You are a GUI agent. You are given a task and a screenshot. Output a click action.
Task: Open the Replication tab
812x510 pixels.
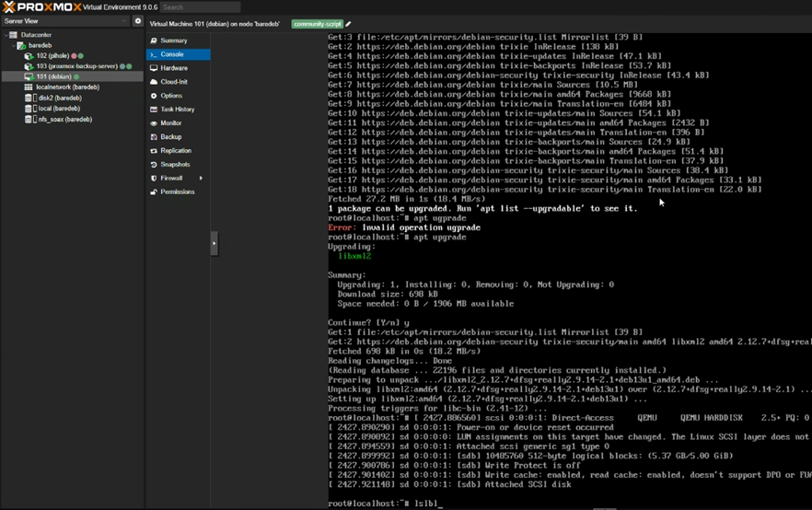pyautogui.click(x=178, y=151)
